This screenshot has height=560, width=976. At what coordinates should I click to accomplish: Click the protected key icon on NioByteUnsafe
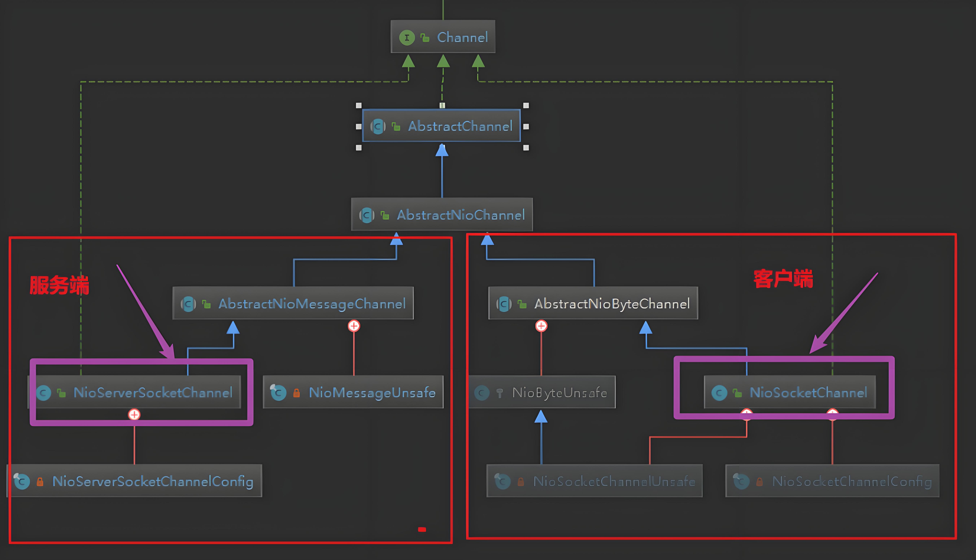(x=500, y=393)
